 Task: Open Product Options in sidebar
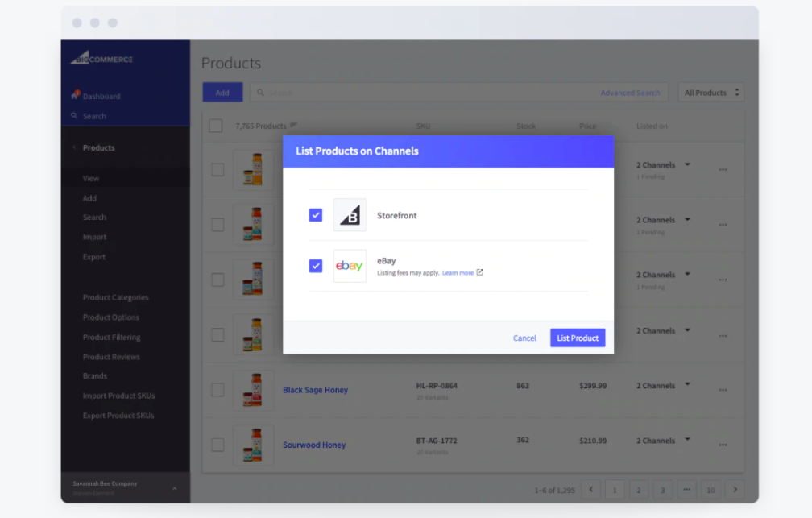coord(111,317)
